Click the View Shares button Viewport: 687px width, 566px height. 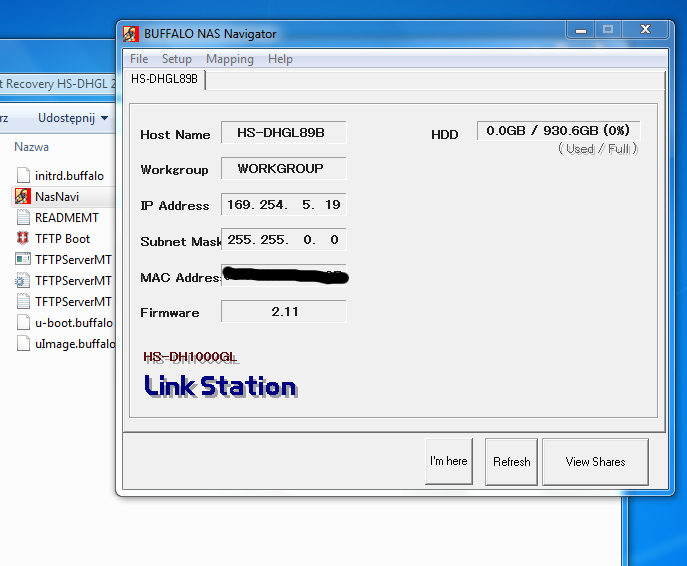595,462
